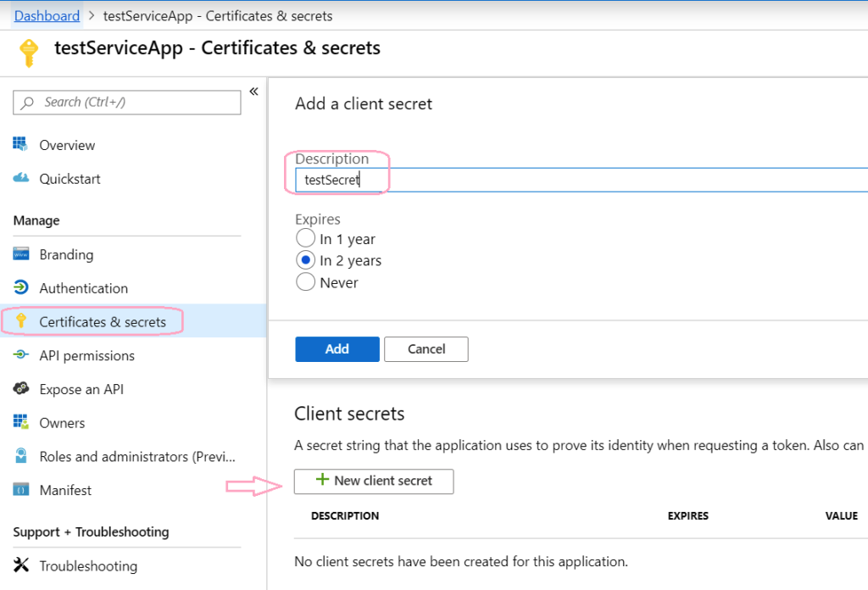Image resolution: width=868 pixels, height=590 pixels.
Task: Click the breadcrumb text 'testServiceApp - Certificates & secrets'
Action: [218, 16]
